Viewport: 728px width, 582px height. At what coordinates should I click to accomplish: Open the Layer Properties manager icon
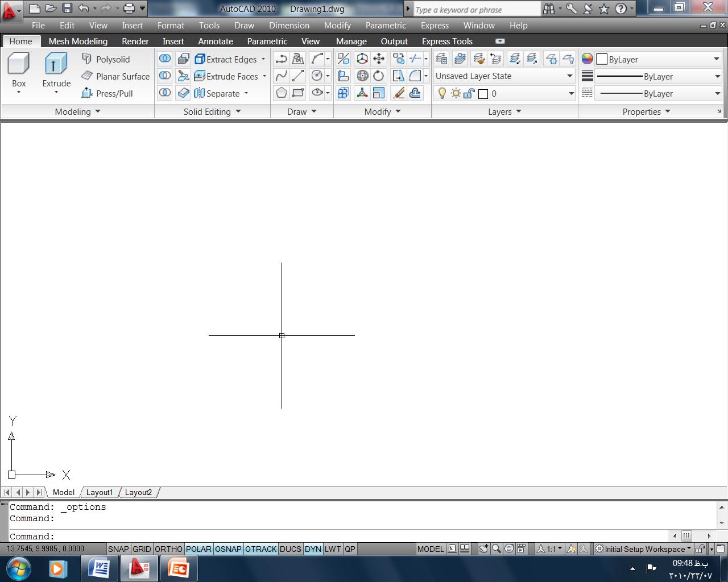coord(441,59)
